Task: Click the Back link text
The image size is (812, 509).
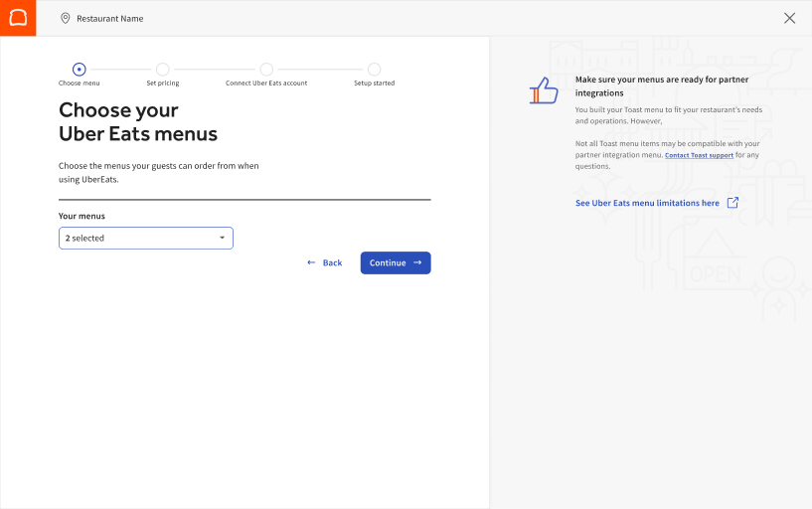Action: coord(332,263)
